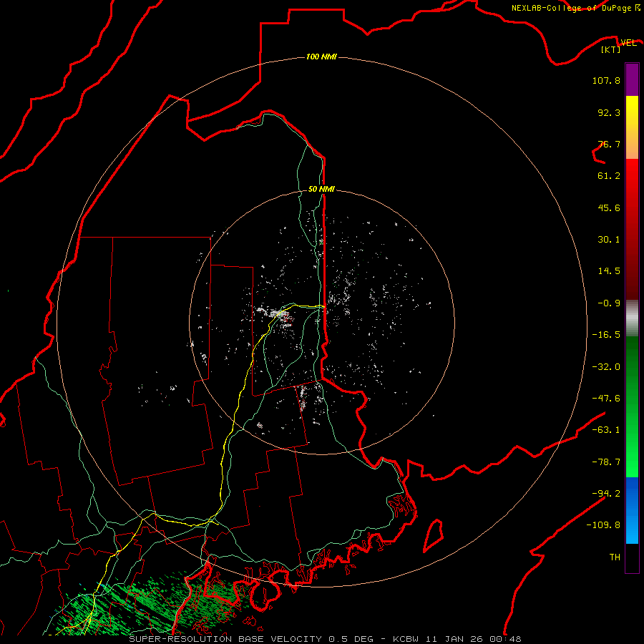Screen dimensions: 644x644
Task: Click the 45.6 velocity scale value
Action: coord(609,208)
